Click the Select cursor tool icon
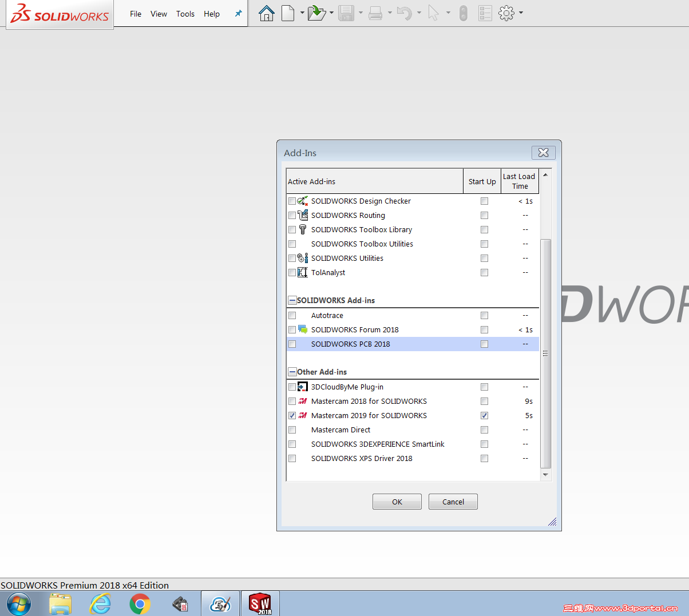 tap(434, 13)
